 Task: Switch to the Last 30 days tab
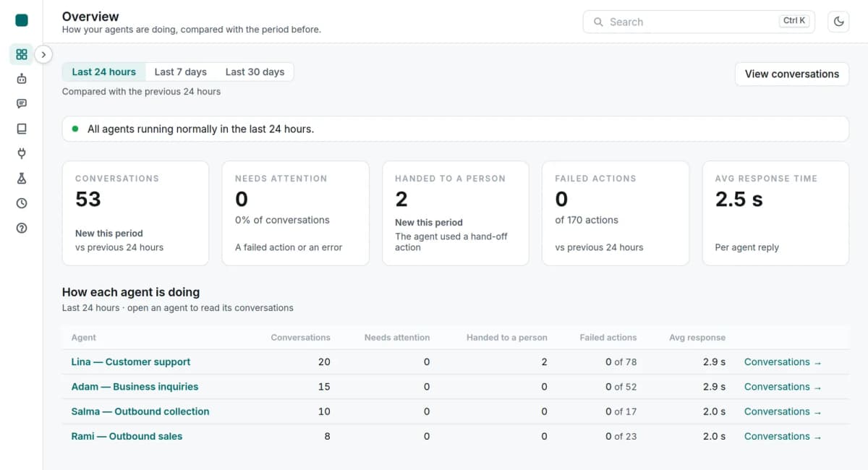tap(255, 72)
